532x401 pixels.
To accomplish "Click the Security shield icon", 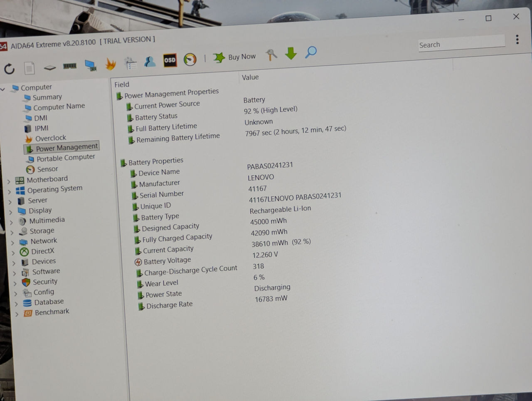I will 26,282.
